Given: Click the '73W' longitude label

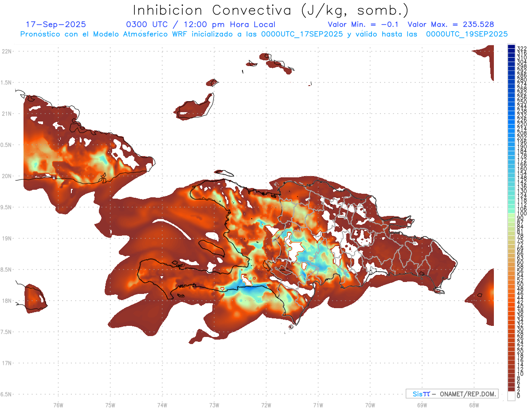Looking at the screenshot, I should (x=214, y=405).
